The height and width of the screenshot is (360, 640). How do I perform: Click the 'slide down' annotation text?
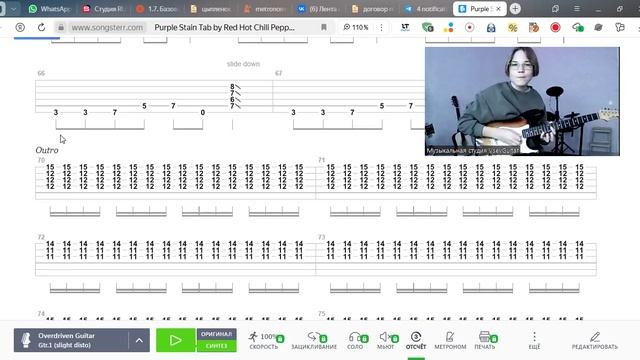(243, 64)
